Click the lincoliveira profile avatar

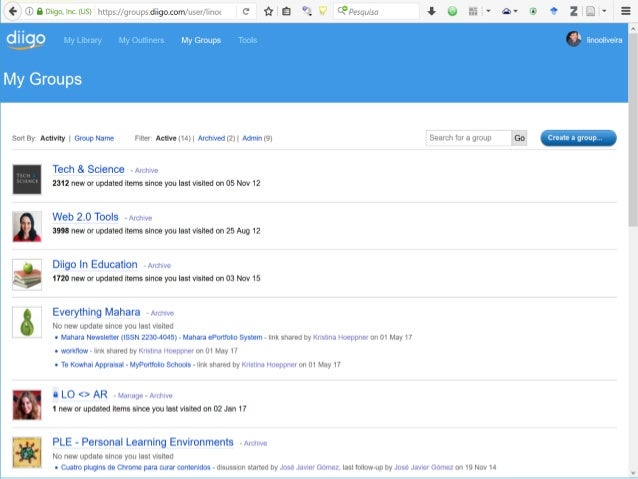[574, 39]
